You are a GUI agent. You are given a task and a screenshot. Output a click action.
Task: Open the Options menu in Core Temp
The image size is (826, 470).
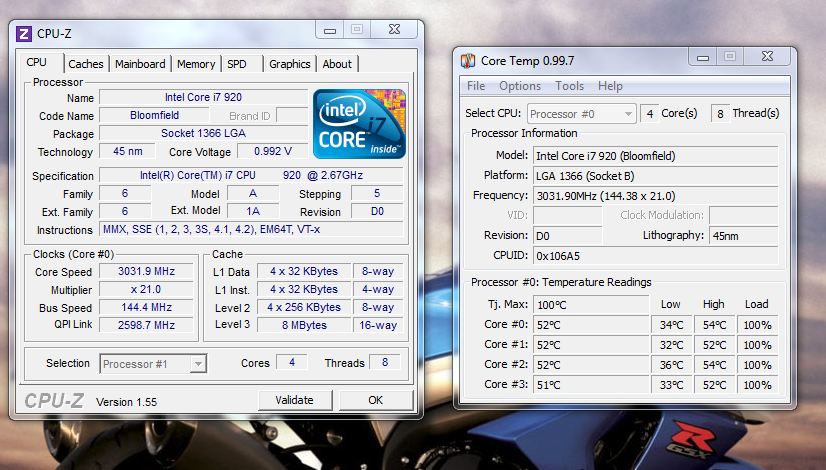[x=520, y=86]
